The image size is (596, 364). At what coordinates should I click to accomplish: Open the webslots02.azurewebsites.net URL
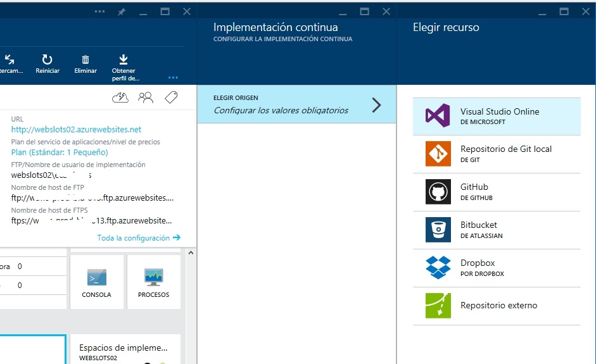pyautogui.click(x=76, y=130)
